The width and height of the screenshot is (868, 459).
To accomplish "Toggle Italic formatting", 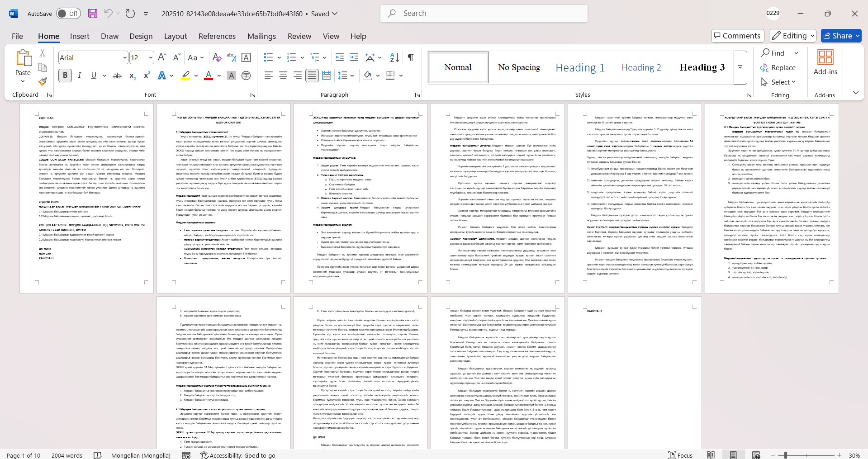I will [x=80, y=76].
